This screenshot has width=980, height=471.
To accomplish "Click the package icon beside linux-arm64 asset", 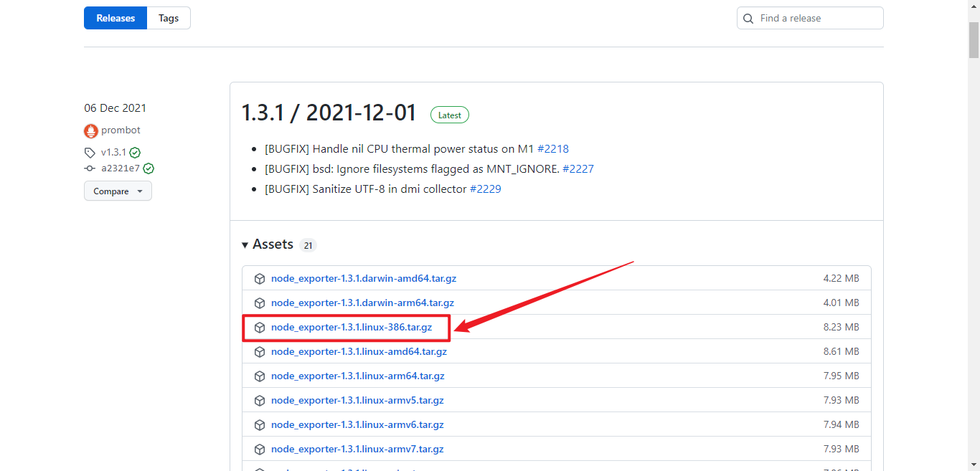I will pyautogui.click(x=260, y=376).
